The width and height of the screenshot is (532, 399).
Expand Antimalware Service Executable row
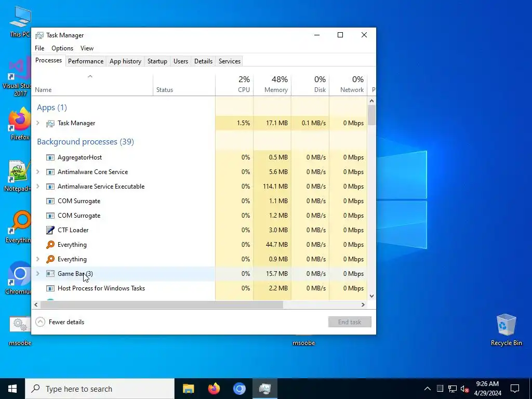pos(38,187)
